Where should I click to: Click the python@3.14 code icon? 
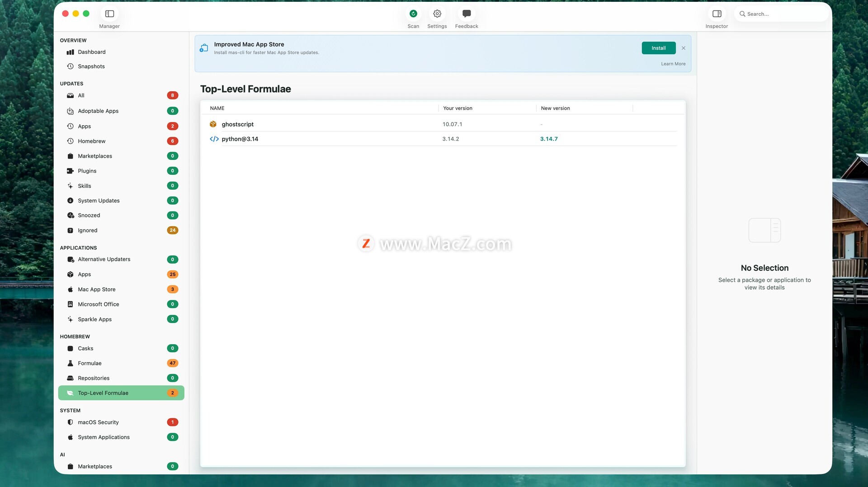[x=214, y=139]
